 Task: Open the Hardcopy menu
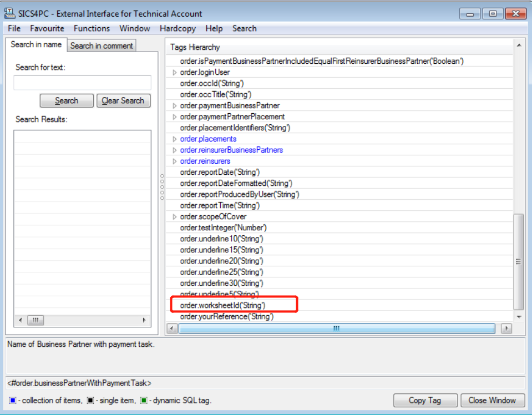click(x=178, y=28)
